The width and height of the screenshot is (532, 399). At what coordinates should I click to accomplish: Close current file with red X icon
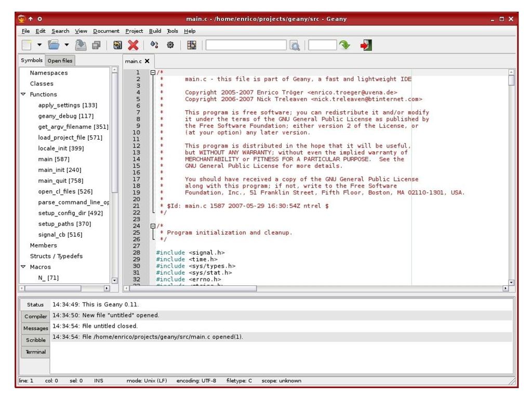pyautogui.click(x=133, y=45)
